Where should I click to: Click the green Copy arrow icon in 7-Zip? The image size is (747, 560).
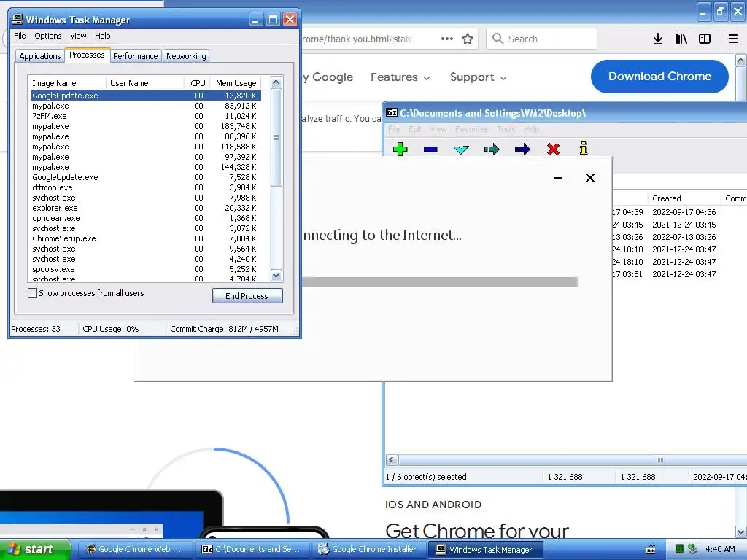click(492, 149)
